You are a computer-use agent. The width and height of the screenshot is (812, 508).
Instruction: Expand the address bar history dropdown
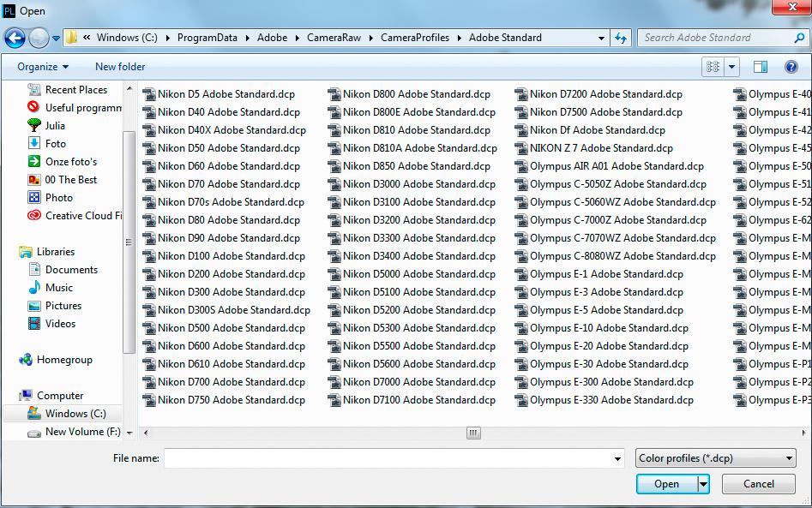click(x=601, y=38)
